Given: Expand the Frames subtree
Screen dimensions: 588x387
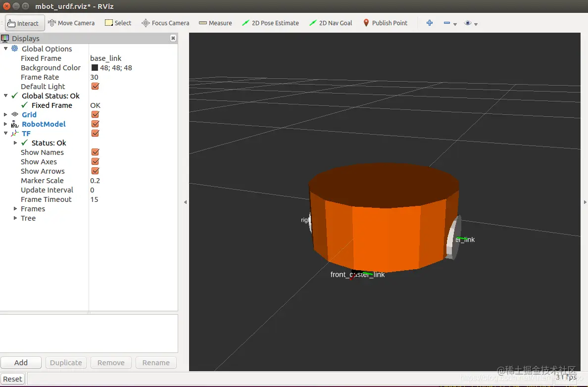Looking at the screenshot, I should pyautogui.click(x=15, y=208).
